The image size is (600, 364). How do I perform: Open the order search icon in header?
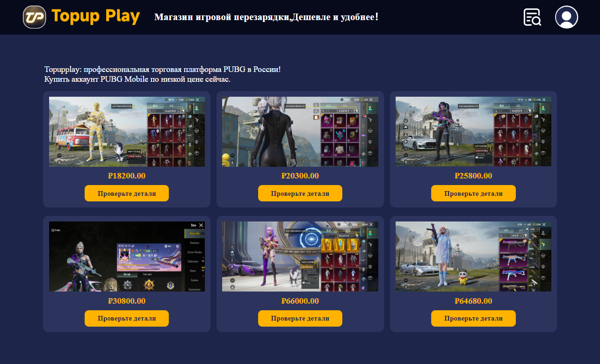coord(532,17)
